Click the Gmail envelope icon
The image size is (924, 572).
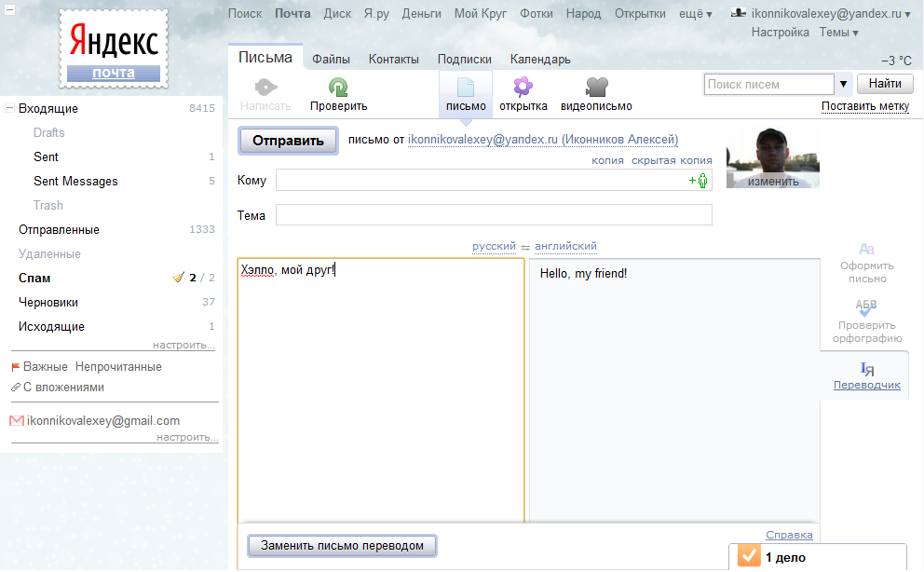coord(17,420)
